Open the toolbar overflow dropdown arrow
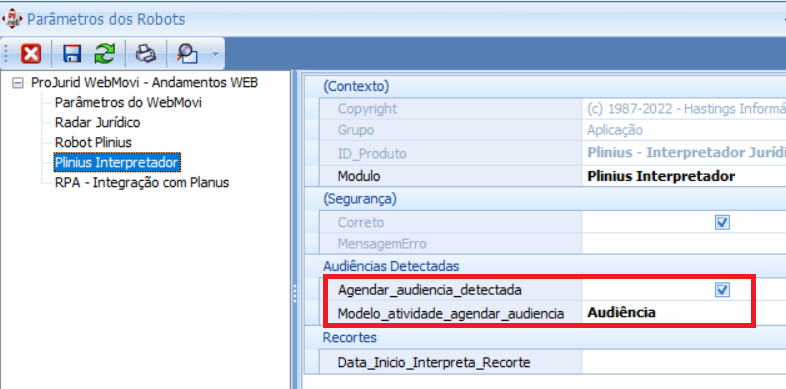Screen dimensions: 786x389 (x=215, y=53)
